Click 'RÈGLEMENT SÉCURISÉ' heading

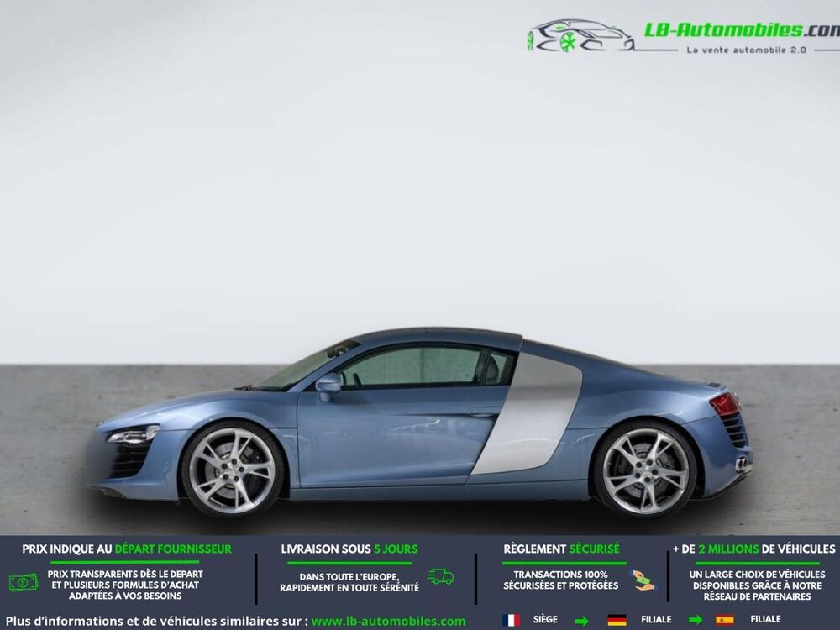tap(561, 549)
